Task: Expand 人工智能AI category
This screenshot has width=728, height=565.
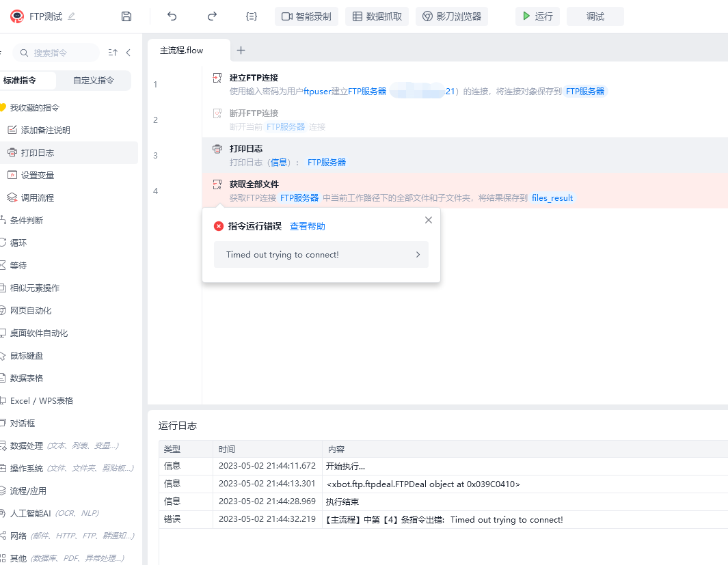Action: [x=31, y=514]
